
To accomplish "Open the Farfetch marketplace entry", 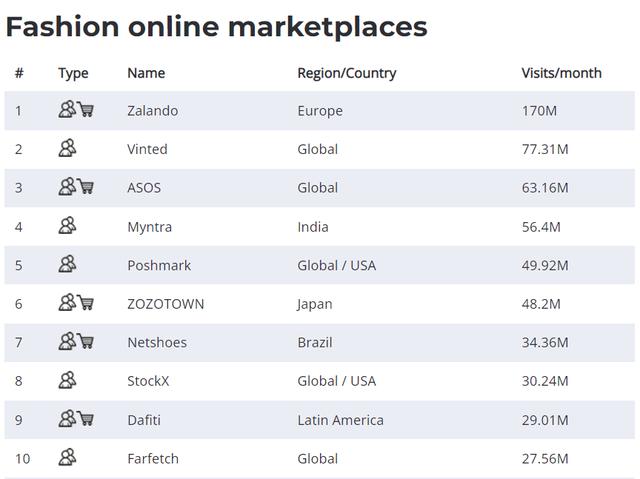I will pyautogui.click(x=155, y=459).
